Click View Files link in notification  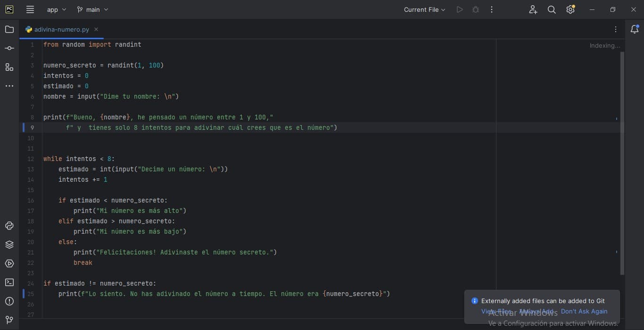(496, 311)
